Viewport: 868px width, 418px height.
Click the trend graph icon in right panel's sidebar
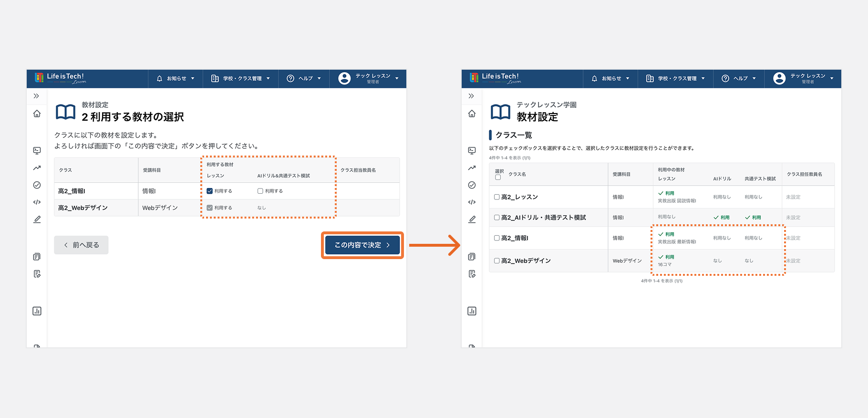coord(472,168)
